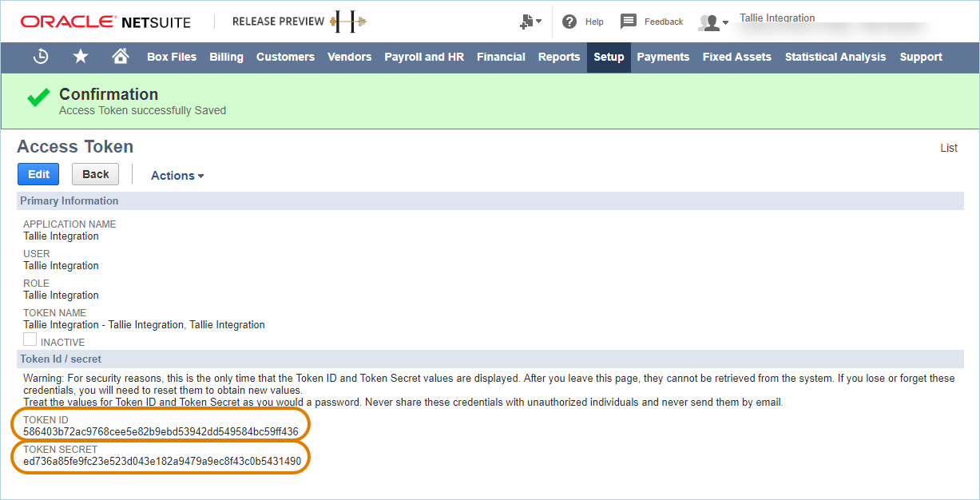Open the Reports menu
This screenshot has height=500, width=980.
point(559,57)
